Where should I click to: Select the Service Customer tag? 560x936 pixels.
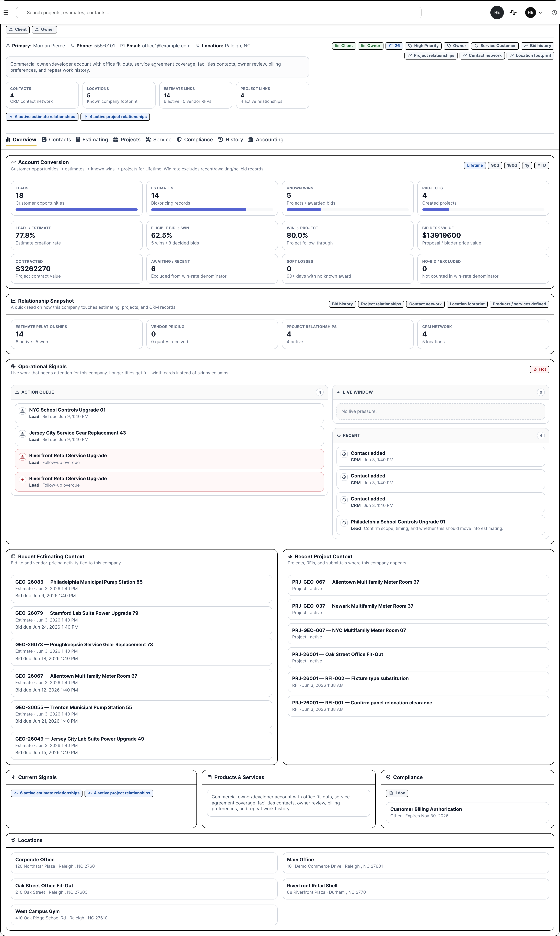tap(495, 46)
